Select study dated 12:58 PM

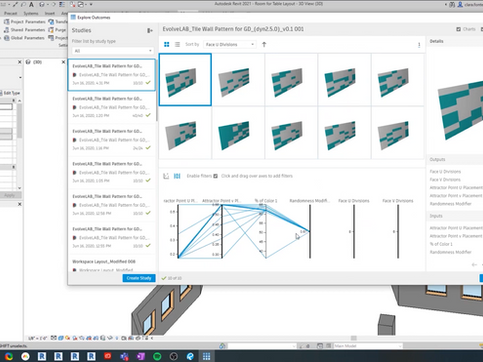point(112,205)
